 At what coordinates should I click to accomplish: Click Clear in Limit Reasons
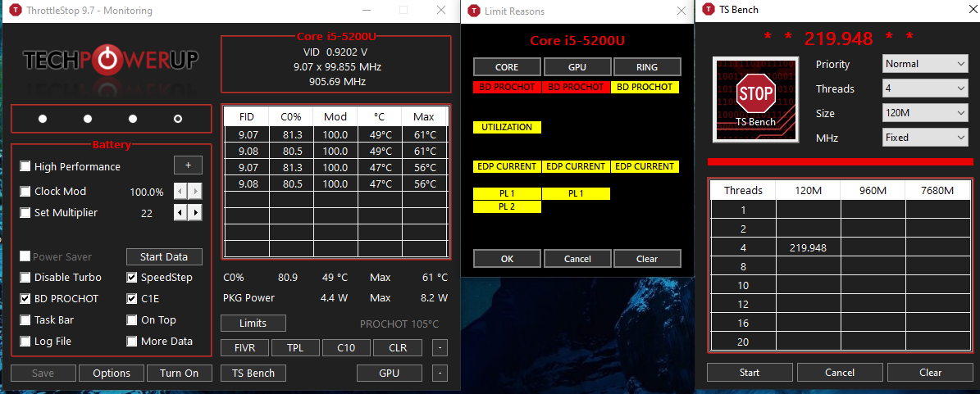[x=647, y=259]
